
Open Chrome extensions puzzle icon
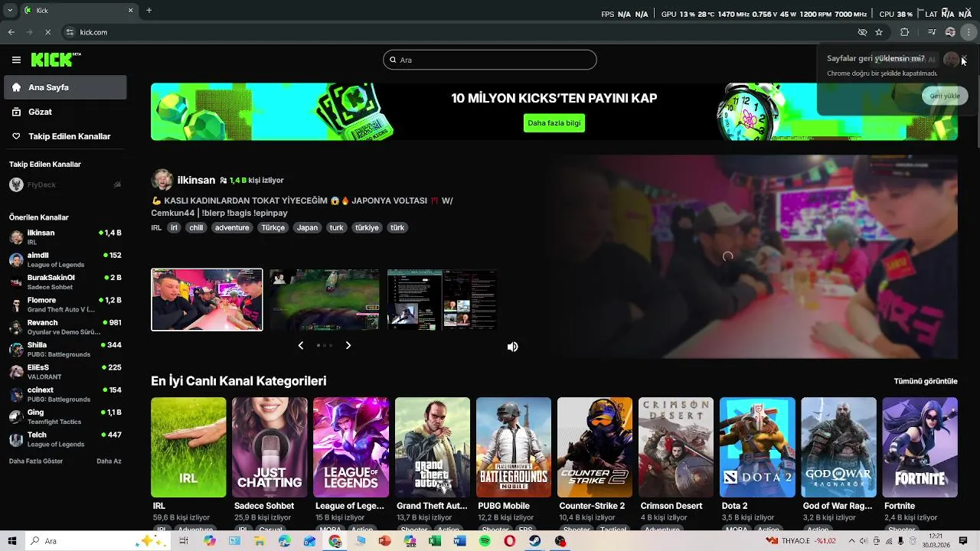[x=905, y=32]
